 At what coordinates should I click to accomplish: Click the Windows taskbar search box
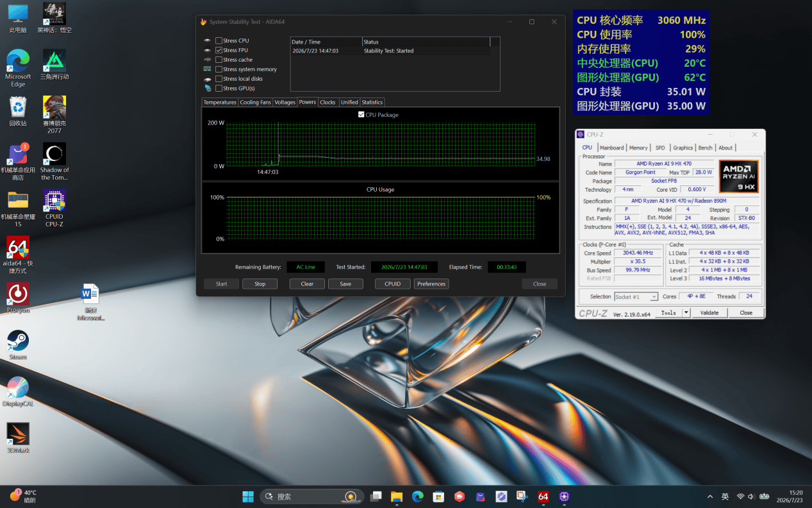[312, 496]
